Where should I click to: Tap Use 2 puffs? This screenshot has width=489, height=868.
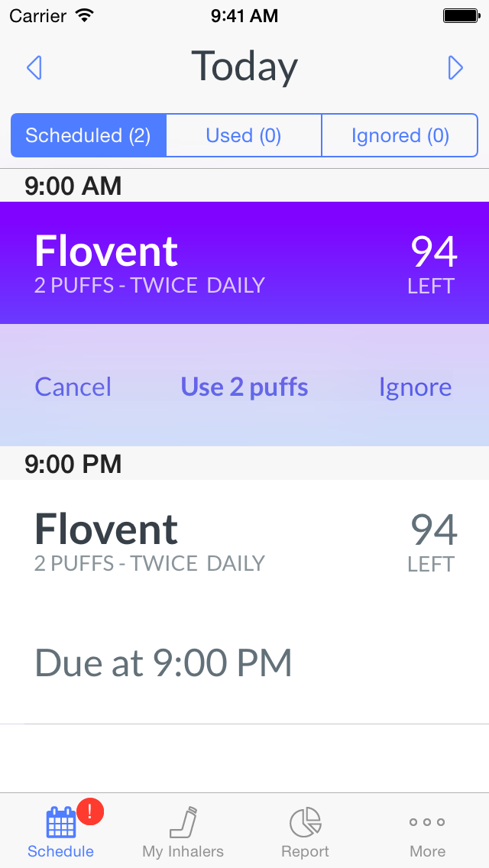click(244, 387)
